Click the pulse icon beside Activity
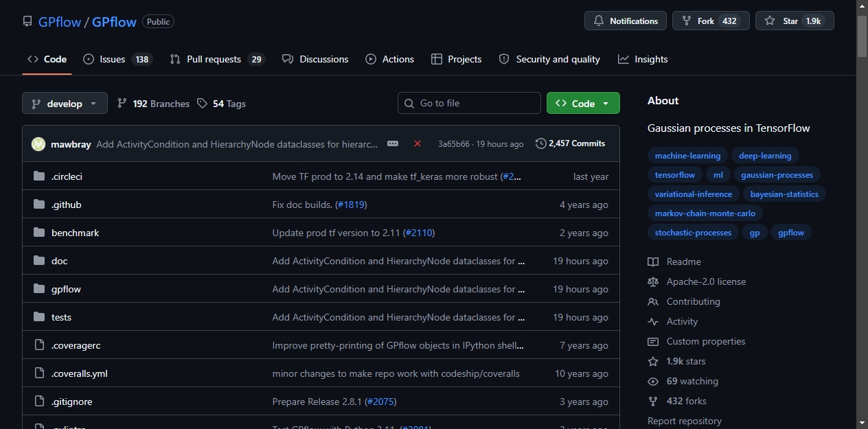The height and width of the screenshot is (429, 868). [x=653, y=321]
